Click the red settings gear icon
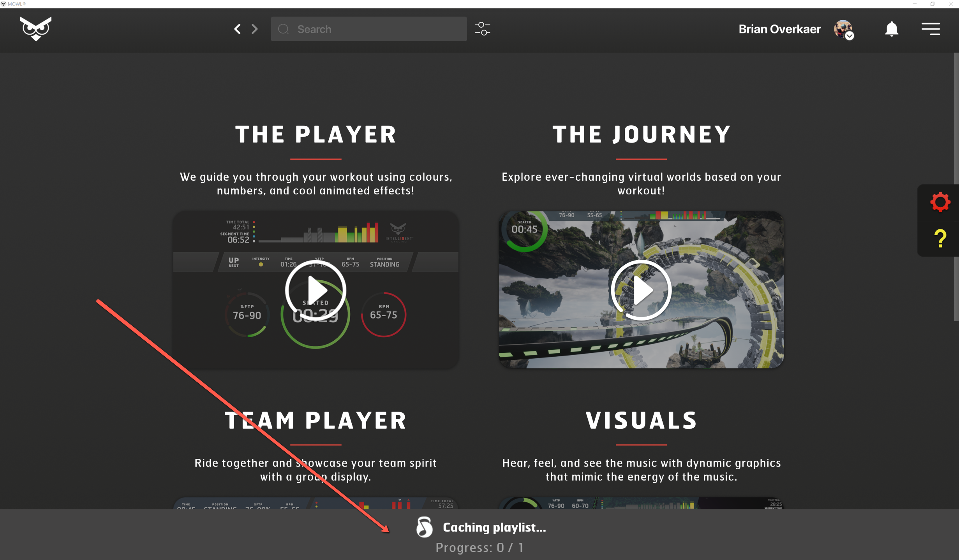959x560 pixels. click(x=940, y=202)
